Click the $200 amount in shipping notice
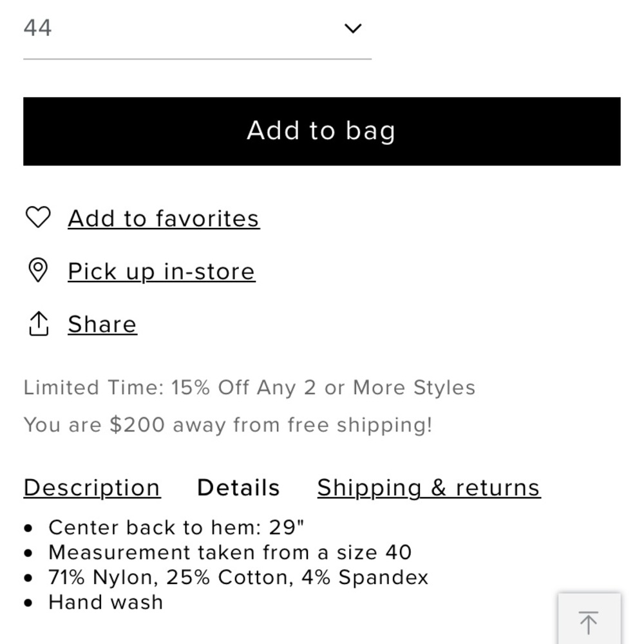This screenshot has width=644, height=644. point(137,424)
